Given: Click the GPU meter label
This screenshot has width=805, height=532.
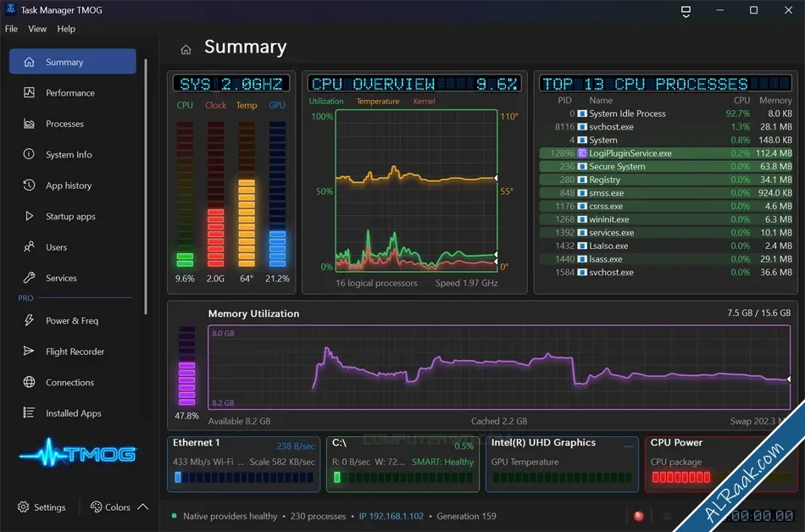Looking at the screenshot, I should click(277, 105).
